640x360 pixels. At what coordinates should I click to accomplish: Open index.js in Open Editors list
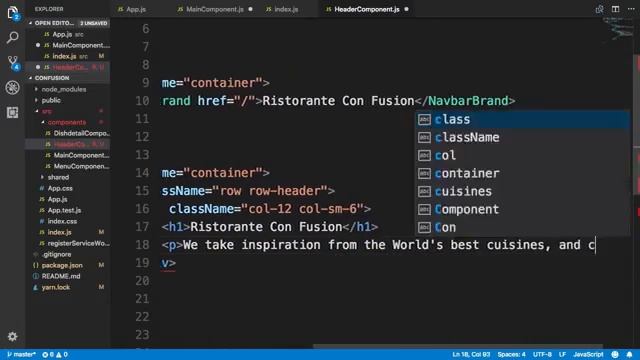click(x=68, y=56)
